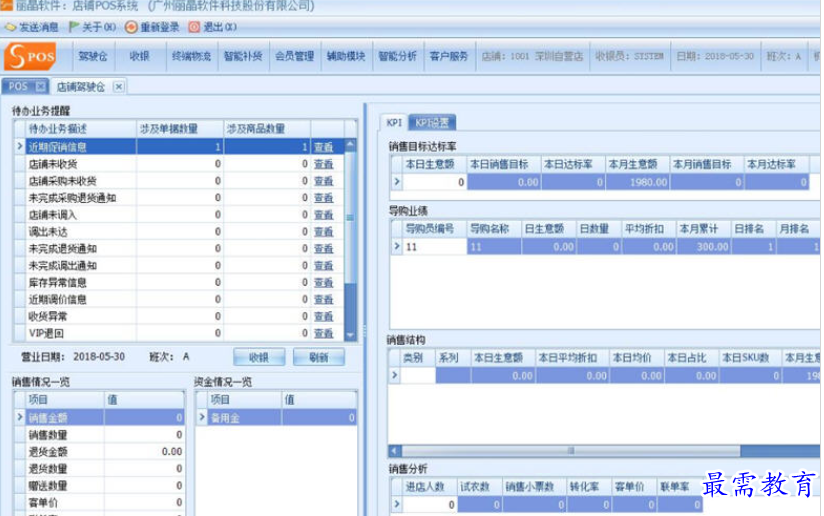Click 查看 link for 未完成采购退货通知

pos(324,198)
